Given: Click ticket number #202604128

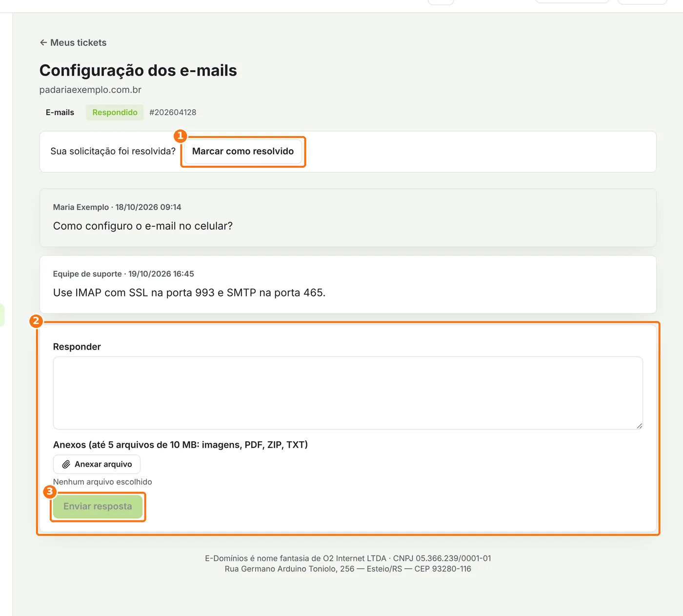Looking at the screenshot, I should coord(173,112).
